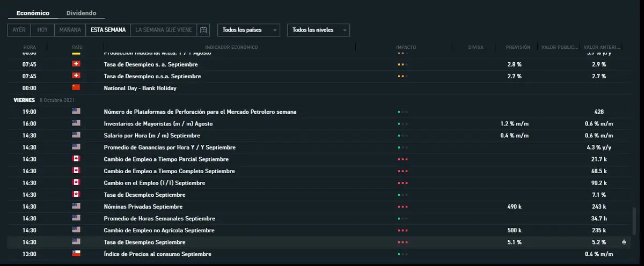Expand the Todos los países dropdown
This screenshot has height=266, width=644.
(x=248, y=30)
